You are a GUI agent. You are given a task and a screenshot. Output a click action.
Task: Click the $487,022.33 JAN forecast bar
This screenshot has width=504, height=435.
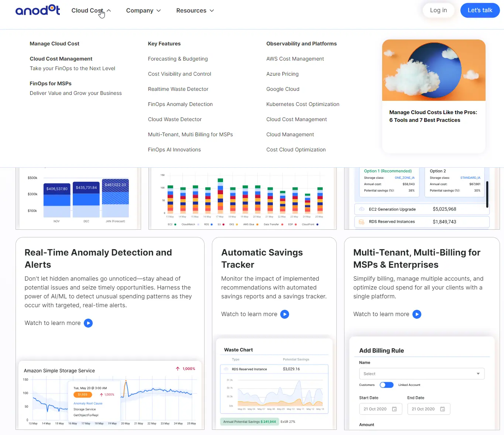coord(115,198)
